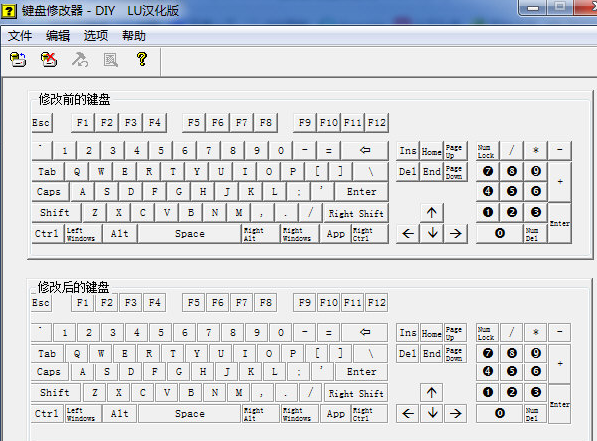Select numpad 3 key on 修改前的键盘
Screen dimensions: 597x441
coord(536,212)
